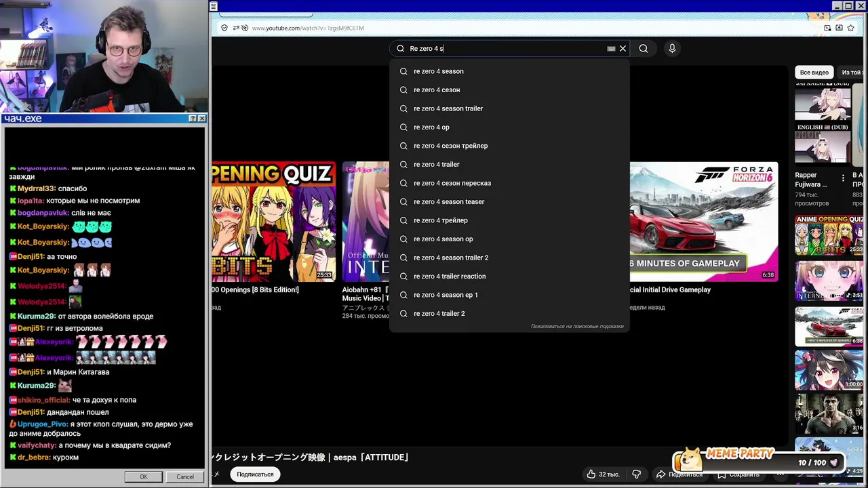Start voice search with the microphone icon
Screen dimensions: 868x488
coord(672,48)
